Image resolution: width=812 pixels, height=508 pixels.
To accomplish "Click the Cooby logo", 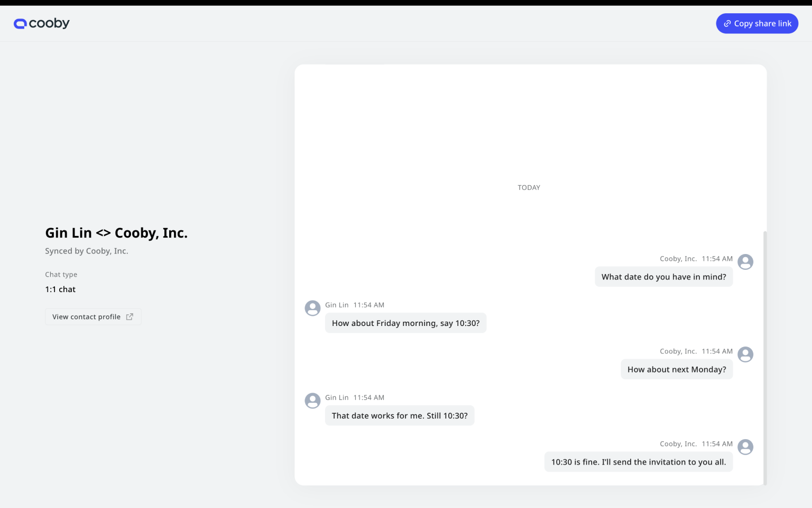I will 42,23.
